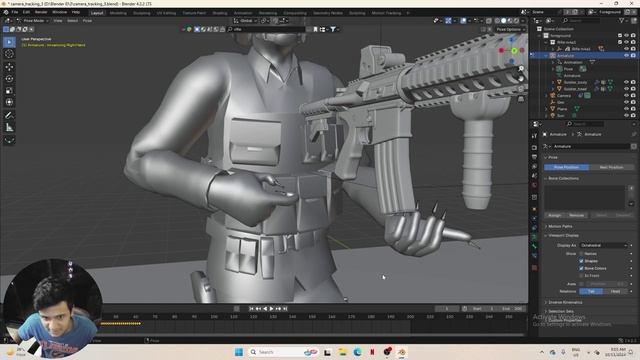Enable the In Front checkbox

581,276
